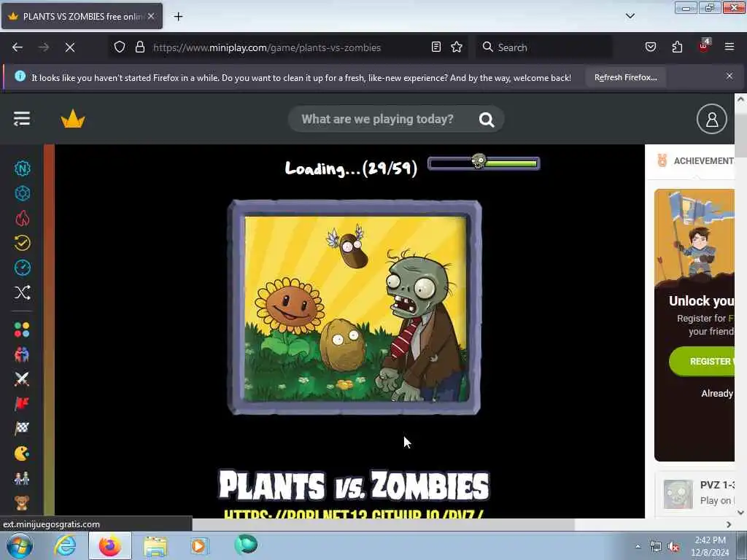Click the game loading progress bar

[x=484, y=163]
